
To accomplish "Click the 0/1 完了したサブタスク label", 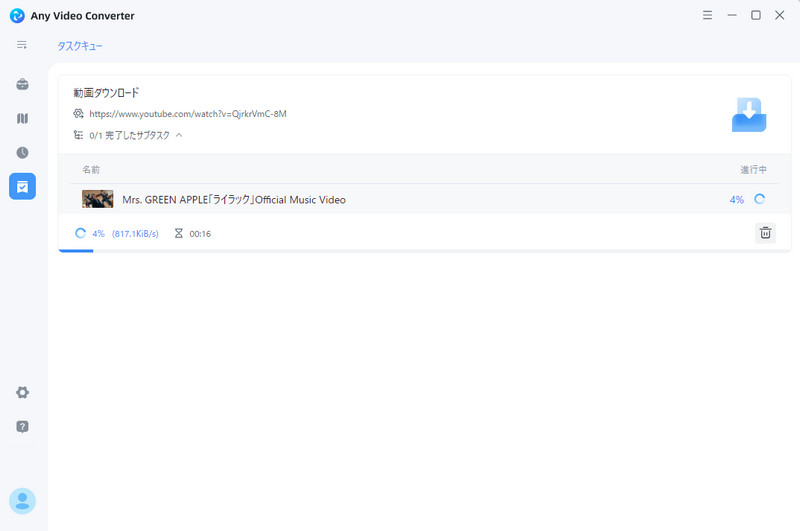I will pos(130,135).
